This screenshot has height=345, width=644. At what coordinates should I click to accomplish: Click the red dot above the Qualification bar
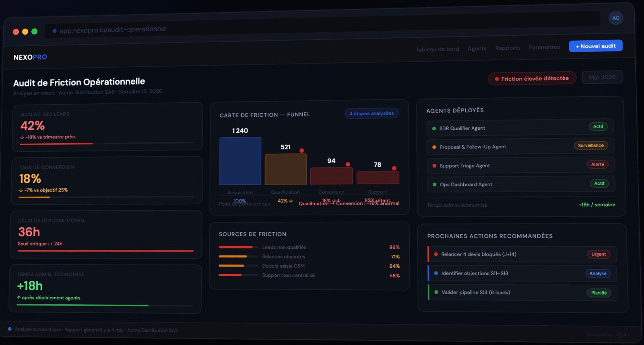pyautogui.click(x=301, y=151)
